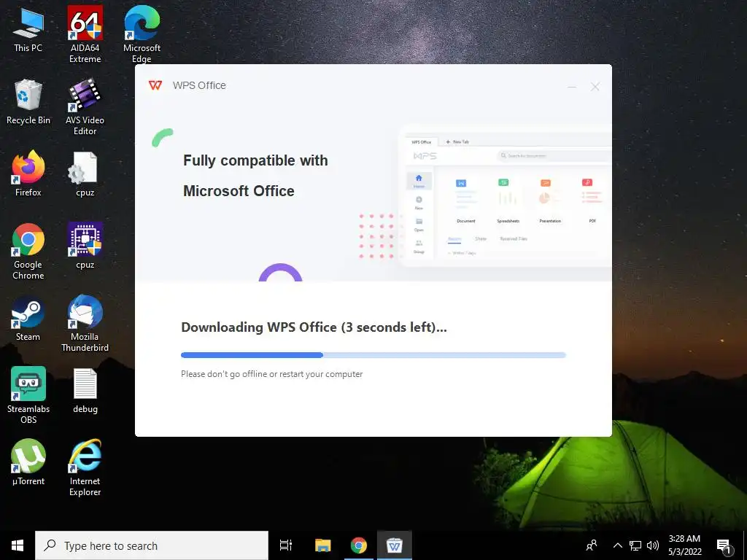Viewport: 747px width, 560px height.
Task: Launch AVS Video Editor shortcut
Action: 85,106
